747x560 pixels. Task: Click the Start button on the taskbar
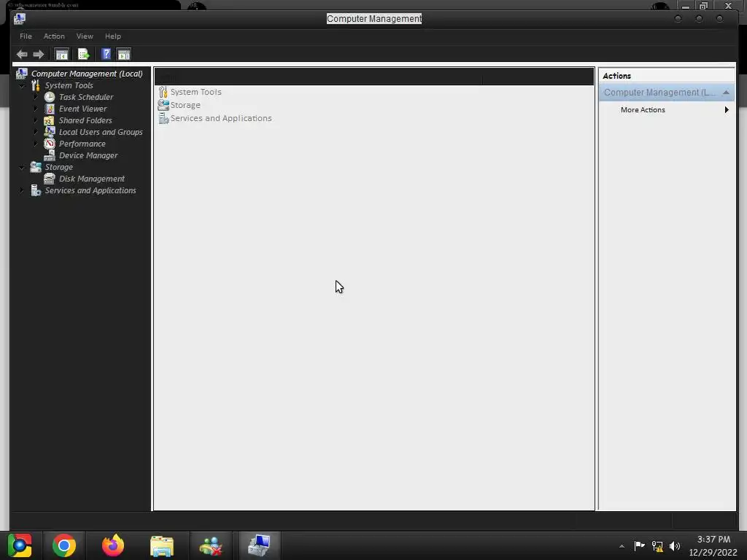pos(20,545)
